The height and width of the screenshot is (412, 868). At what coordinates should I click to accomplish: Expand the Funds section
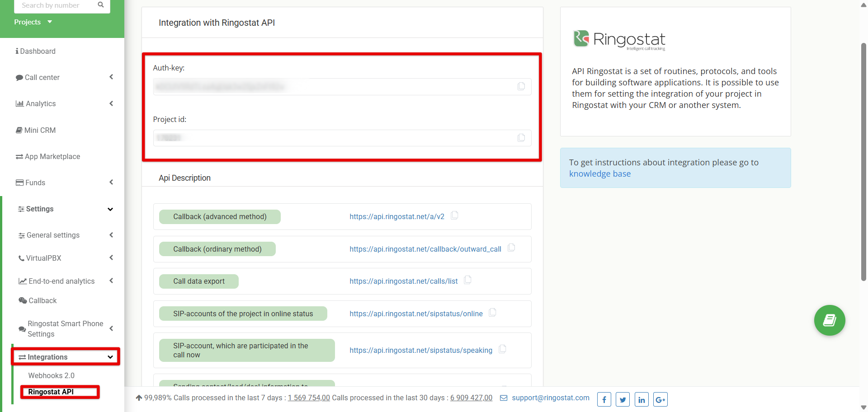(63, 183)
